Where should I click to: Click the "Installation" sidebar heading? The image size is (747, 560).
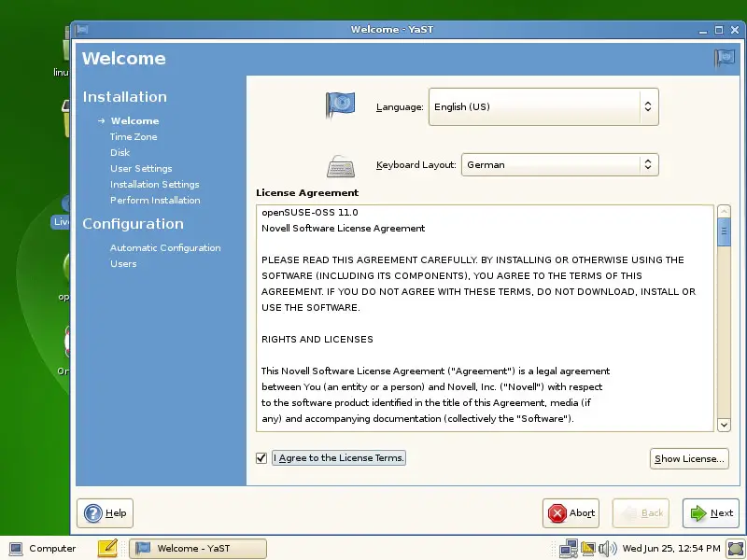125,97
